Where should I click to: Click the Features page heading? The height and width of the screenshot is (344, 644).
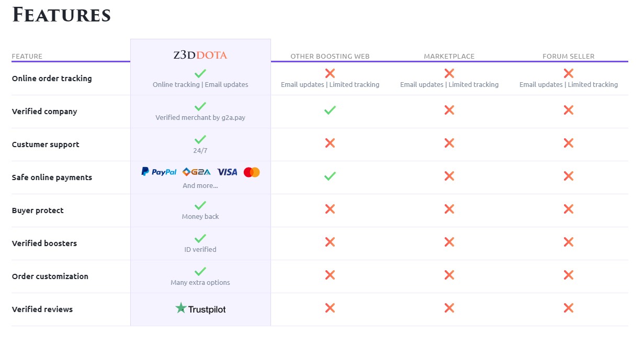[x=62, y=15]
